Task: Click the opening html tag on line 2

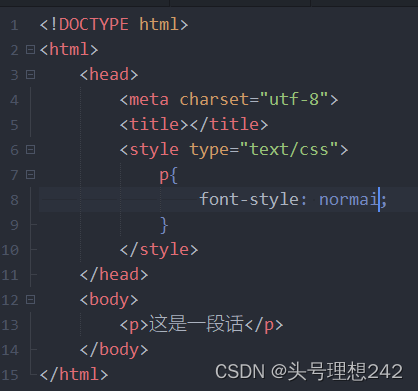Action: [69, 49]
